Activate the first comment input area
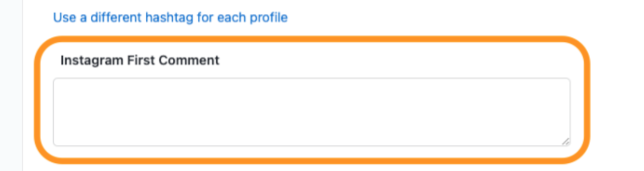The image size is (644, 171). [x=312, y=112]
